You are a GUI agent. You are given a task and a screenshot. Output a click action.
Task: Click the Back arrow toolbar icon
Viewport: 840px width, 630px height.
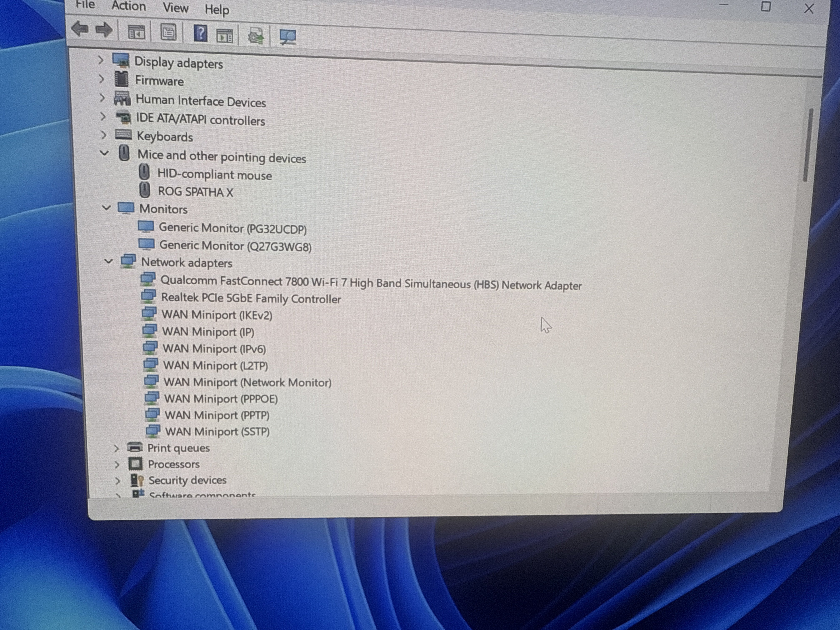pyautogui.click(x=80, y=29)
